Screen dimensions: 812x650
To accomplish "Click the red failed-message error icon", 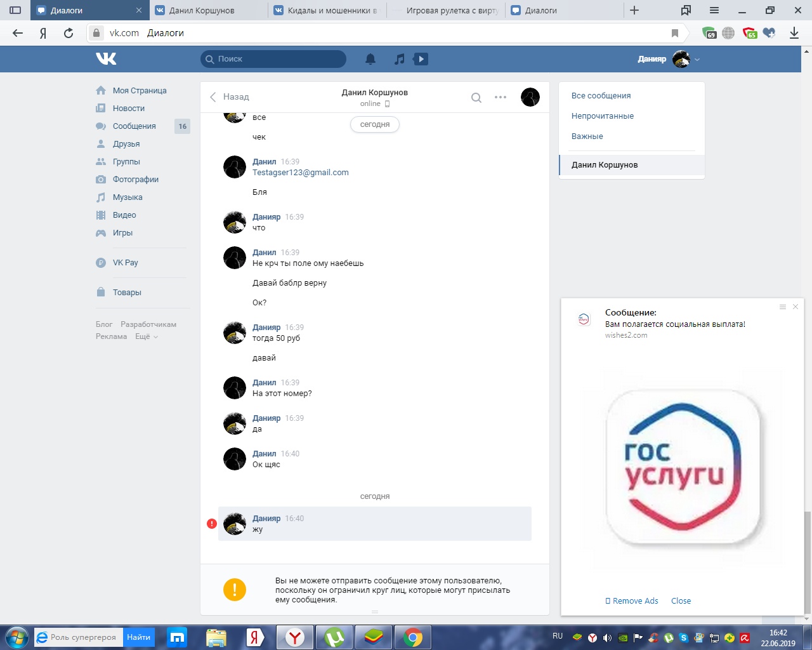I will tap(212, 524).
